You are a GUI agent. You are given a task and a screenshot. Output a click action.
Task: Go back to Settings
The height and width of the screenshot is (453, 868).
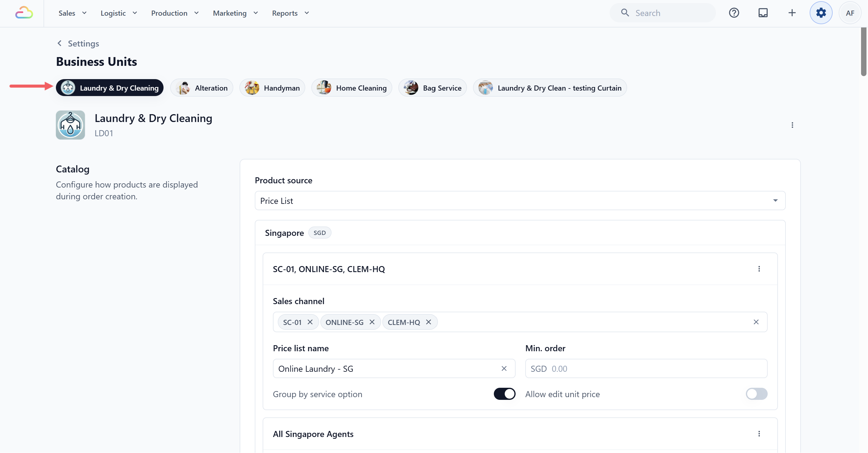(x=78, y=43)
